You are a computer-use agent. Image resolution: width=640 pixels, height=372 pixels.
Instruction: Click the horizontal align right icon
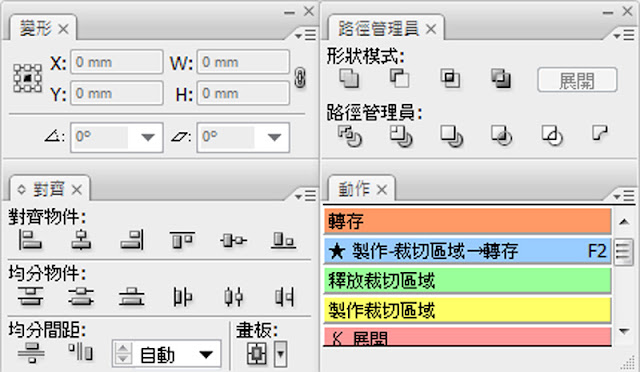coord(132,240)
